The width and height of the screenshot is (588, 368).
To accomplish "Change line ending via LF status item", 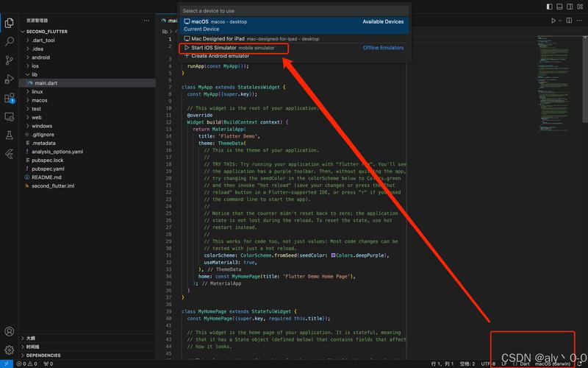I will click(x=504, y=364).
